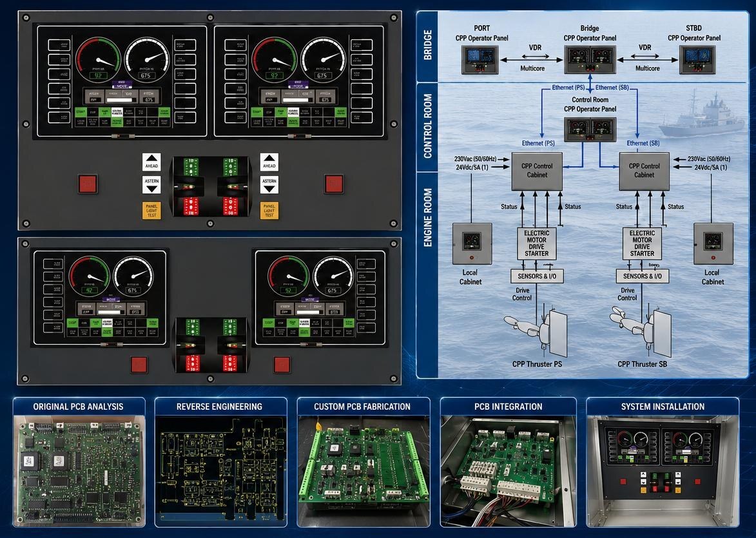The image size is (756, 538).
Task: Push the right orange PANEL LIGHT TEST button
Action: pos(269,211)
